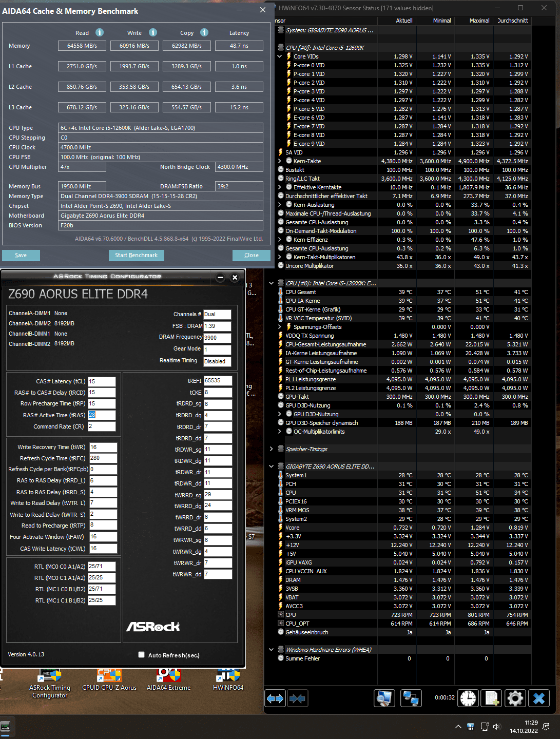This screenshot has height=739, width=560.
Task: Open HWiNFO summary monitor icon
Action: (384, 698)
